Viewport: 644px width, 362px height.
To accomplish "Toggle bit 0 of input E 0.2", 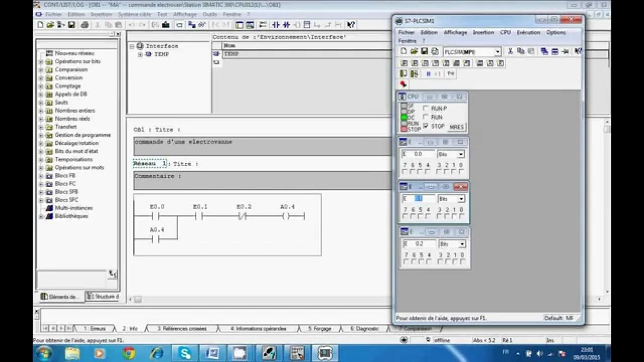I will pyautogui.click(x=462, y=261).
